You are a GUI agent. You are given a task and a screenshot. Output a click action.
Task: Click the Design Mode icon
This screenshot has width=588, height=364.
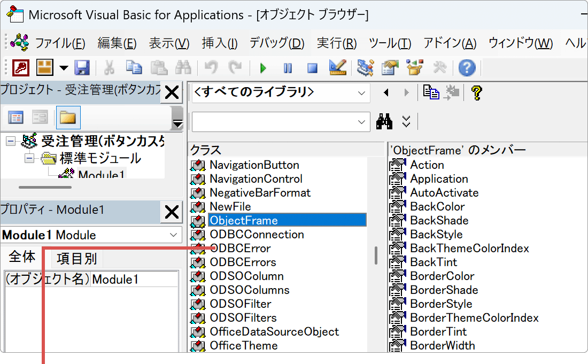coord(338,68)
